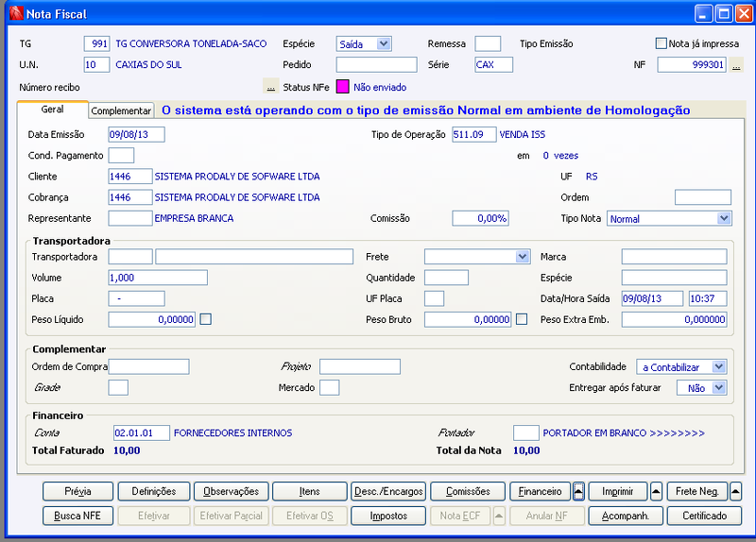
Task: Click the Comissão percentage field
Action: click(480, 218)
